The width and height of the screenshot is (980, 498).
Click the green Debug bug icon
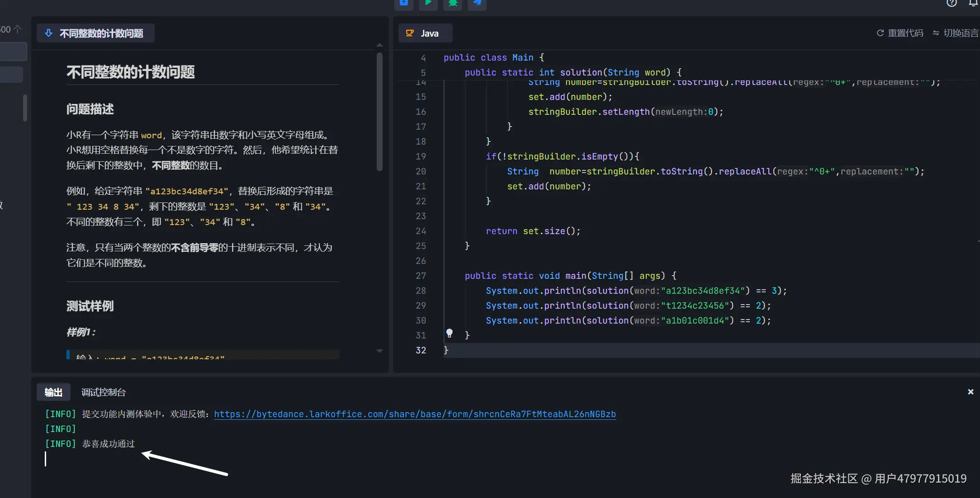pyautogui.click(x=452, y=3)
